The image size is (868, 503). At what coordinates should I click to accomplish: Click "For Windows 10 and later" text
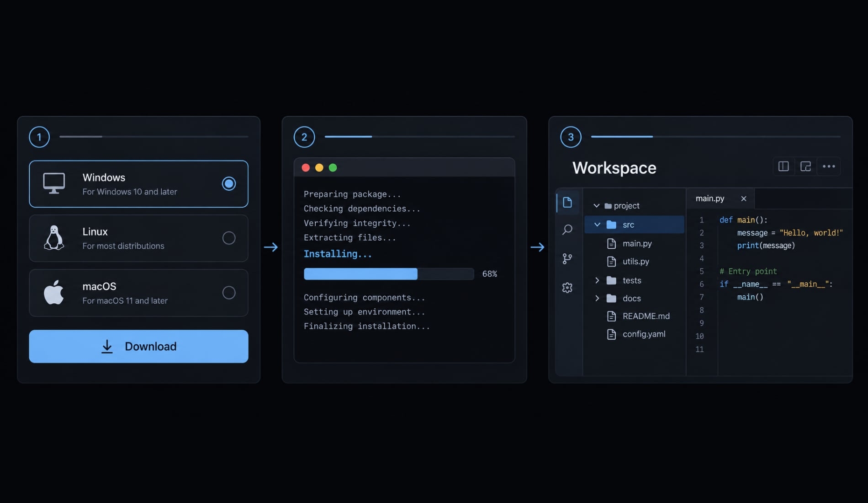click(130, 192)
